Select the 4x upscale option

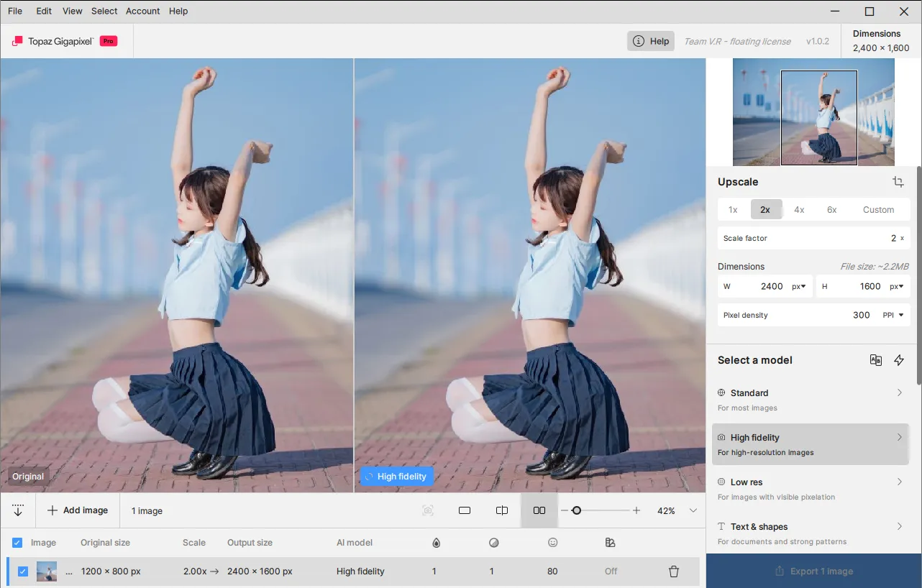point(799,210)
